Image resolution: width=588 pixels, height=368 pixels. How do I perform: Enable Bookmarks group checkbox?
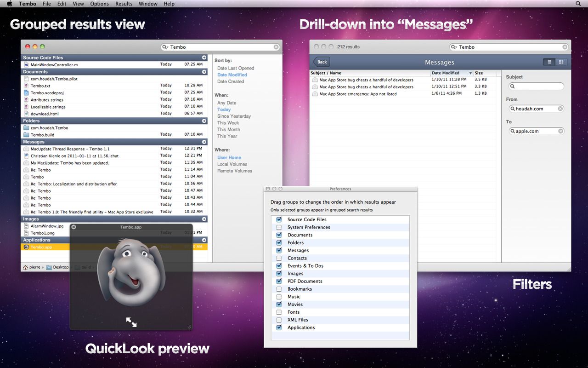(279, 289)
